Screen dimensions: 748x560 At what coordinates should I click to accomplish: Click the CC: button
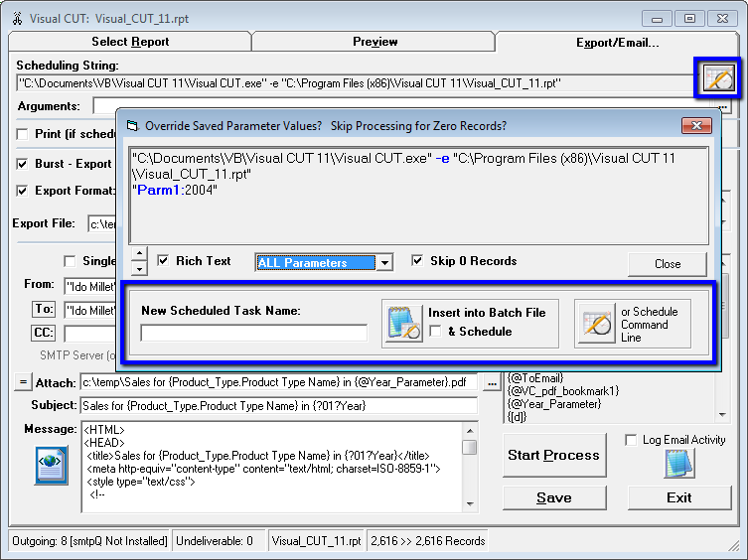click(x=44, y=333)
